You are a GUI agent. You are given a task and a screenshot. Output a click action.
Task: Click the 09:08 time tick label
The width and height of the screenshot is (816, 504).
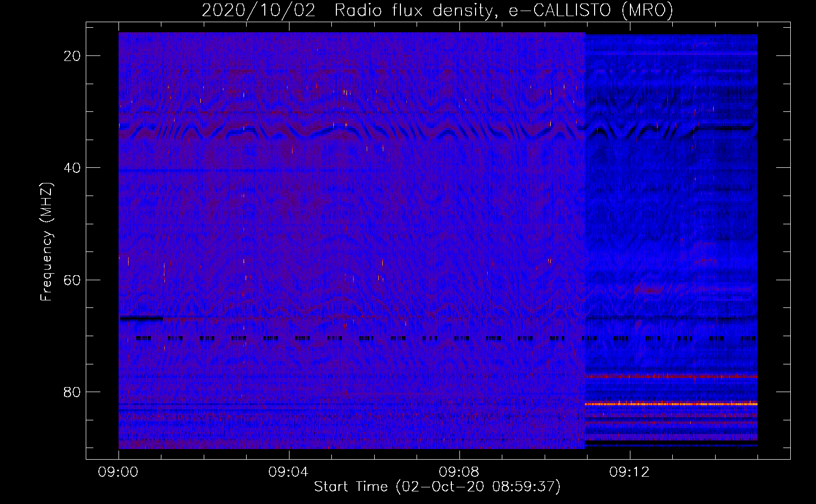459,472
